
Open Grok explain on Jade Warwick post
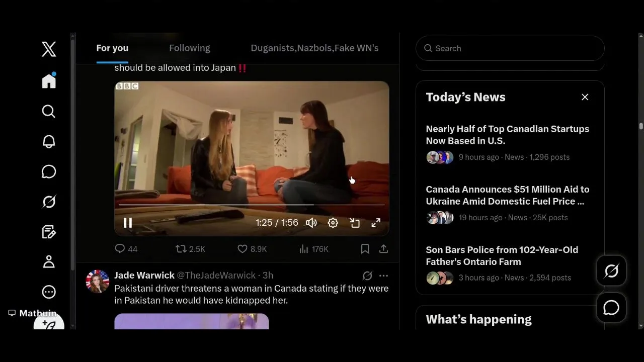pos(367,276)
